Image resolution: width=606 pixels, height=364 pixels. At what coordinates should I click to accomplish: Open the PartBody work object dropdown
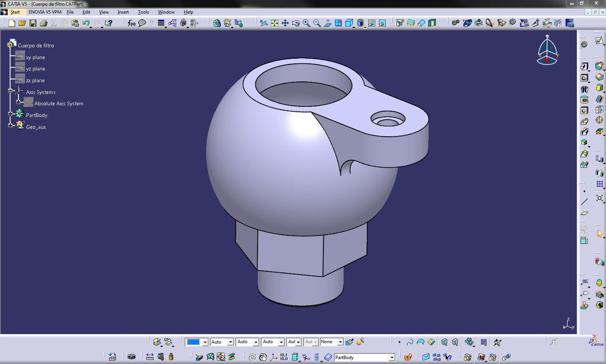pos(392,357)
